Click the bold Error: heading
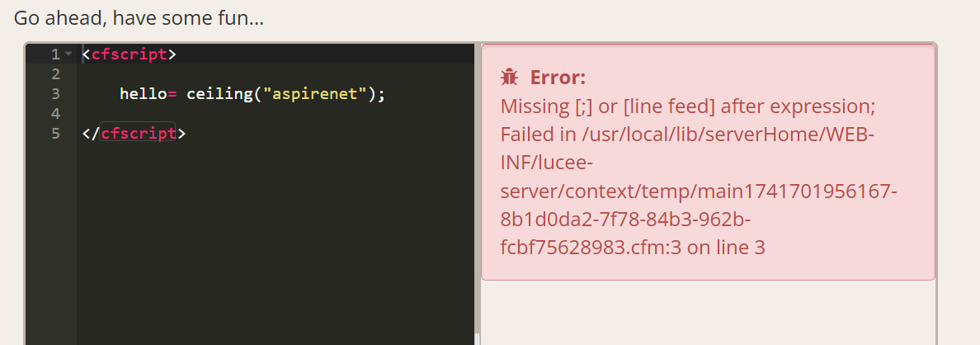Viewport: 980px width, 345px height. (558, 78)
